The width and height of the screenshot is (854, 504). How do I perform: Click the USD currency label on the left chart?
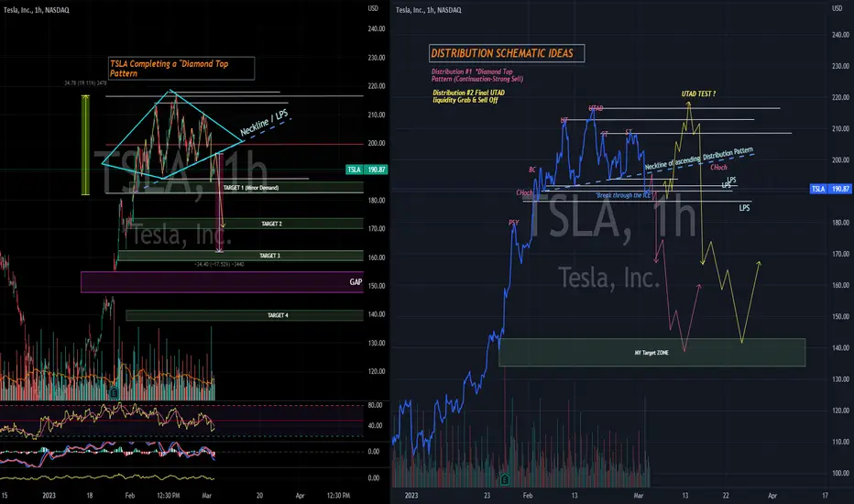[373, 8]
